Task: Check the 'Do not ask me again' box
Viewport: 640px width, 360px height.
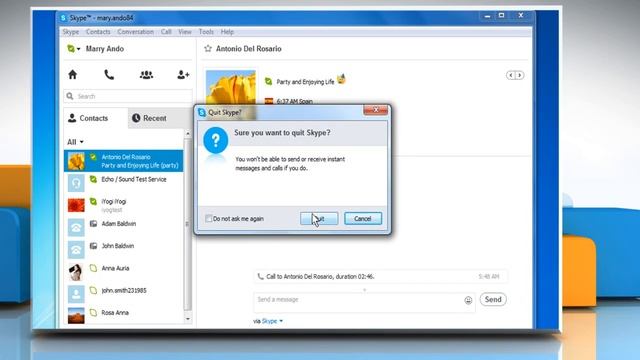Action: [x=209, y=218]
